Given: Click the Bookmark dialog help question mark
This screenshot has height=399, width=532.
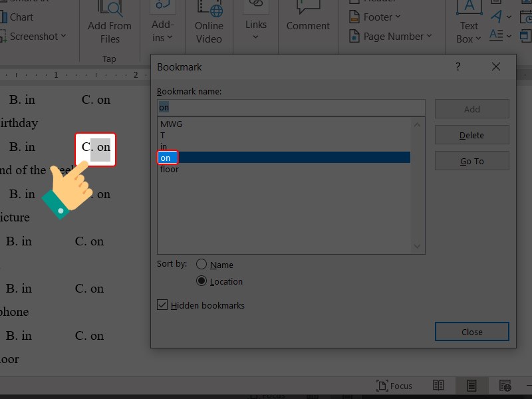Looking at the screenshot, I should 458,66.
